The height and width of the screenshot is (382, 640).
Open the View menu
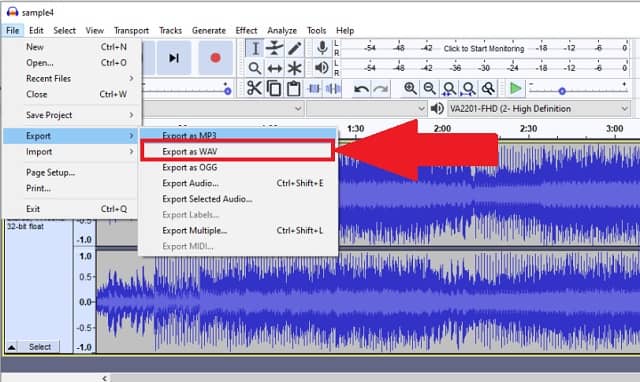pyautogui.click(x=94, y=31)
